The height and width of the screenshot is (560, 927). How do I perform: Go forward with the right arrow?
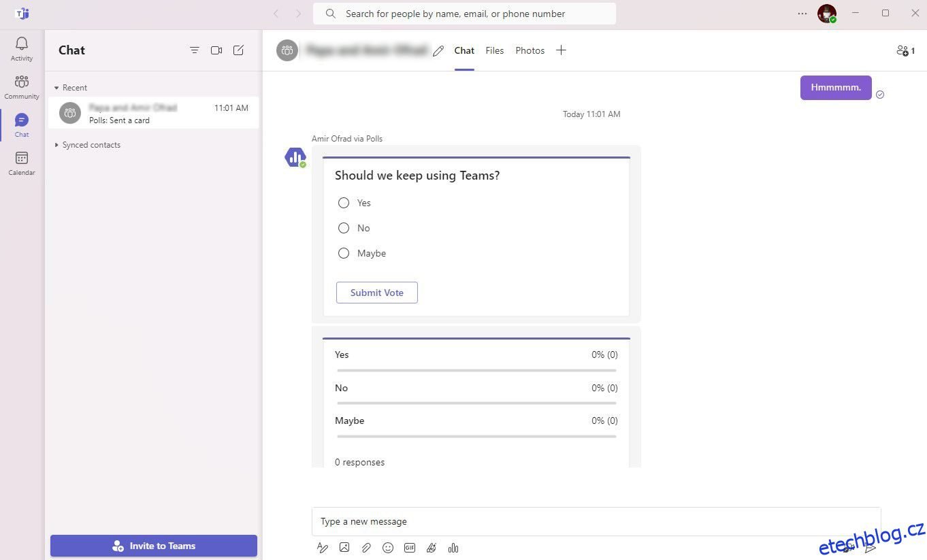tap(298, 14)
